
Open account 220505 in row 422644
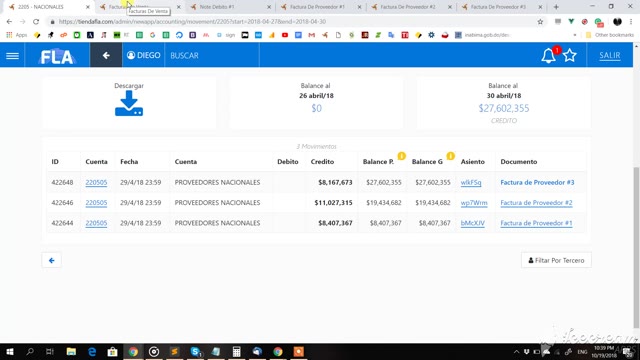click(x=96, y=223)
